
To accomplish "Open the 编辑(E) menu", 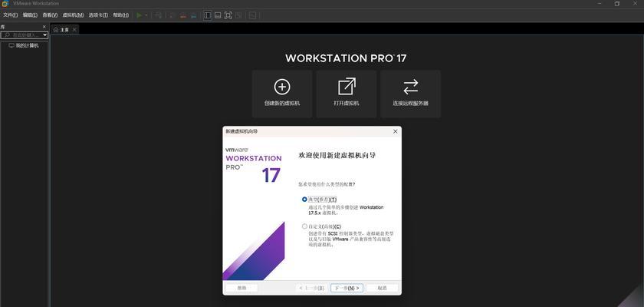I will tap(30, 15).
